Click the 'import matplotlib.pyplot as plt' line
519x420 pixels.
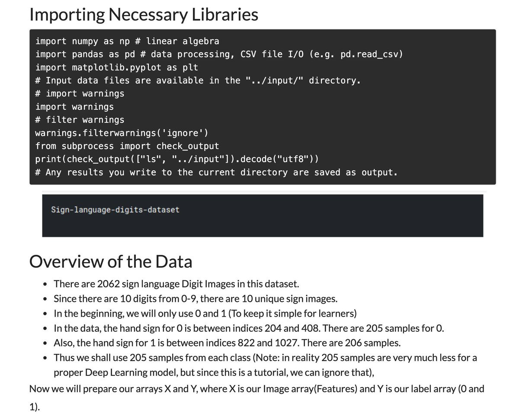(116, 67)
